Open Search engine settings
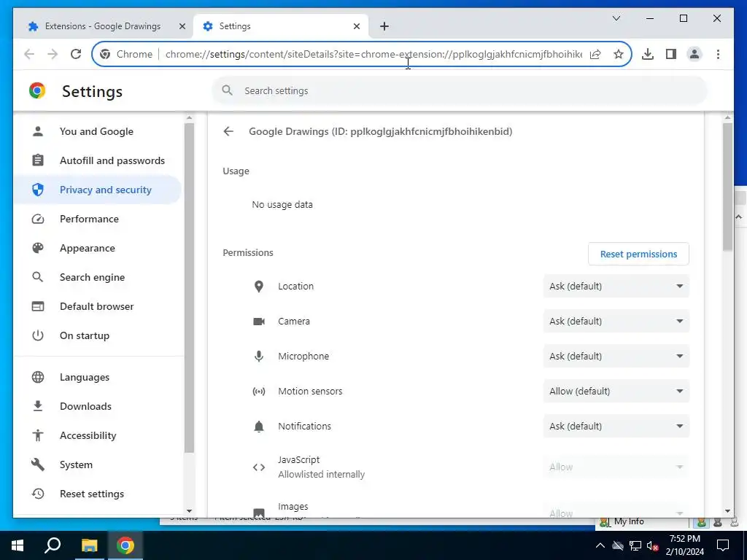 (98, 277)
